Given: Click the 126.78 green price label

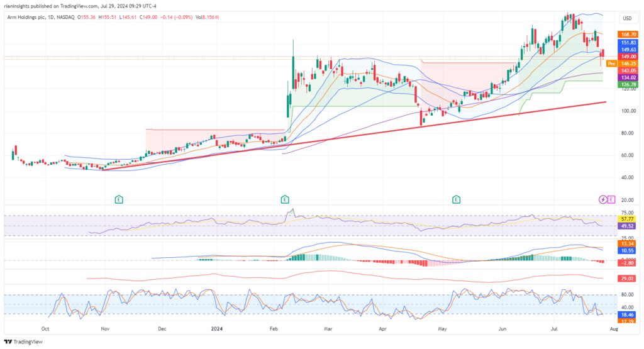Looking at the screenshot, I should [x=628, y=85].
